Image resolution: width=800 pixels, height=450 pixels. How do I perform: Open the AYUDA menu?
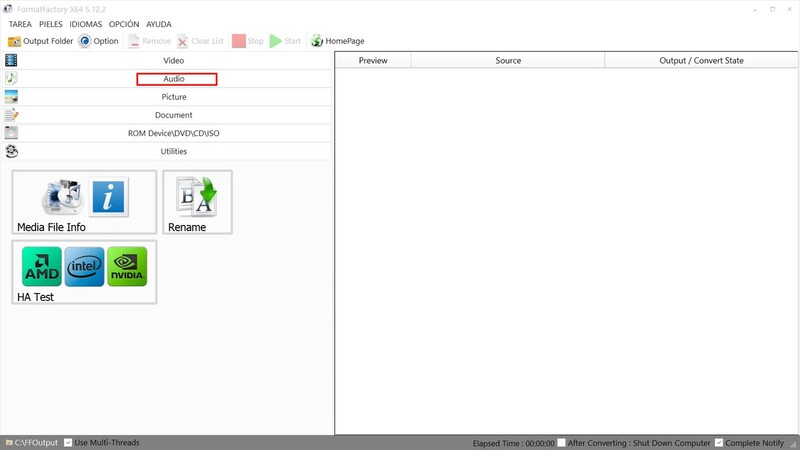click(x=159, y=24)
